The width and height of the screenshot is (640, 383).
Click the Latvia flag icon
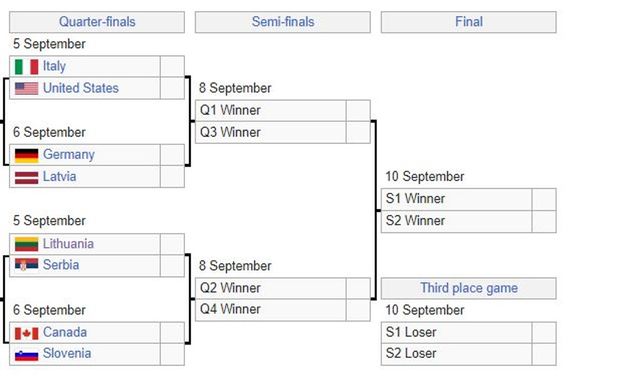pos(27,177)
